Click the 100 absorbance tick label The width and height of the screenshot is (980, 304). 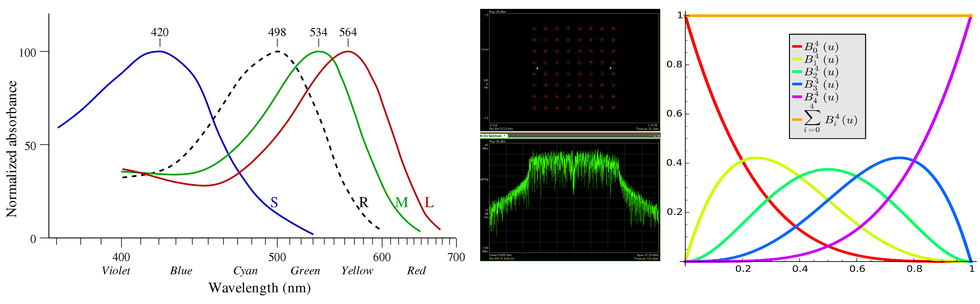click(27, 53)
